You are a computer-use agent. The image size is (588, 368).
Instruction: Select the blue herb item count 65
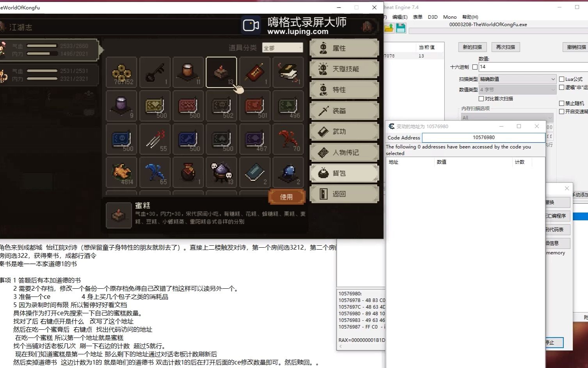(155, 172)
